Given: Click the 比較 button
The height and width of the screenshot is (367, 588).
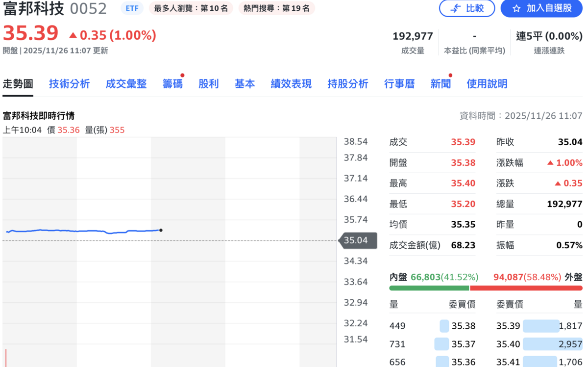Looking at the screenshot, I should pos(467,9).
